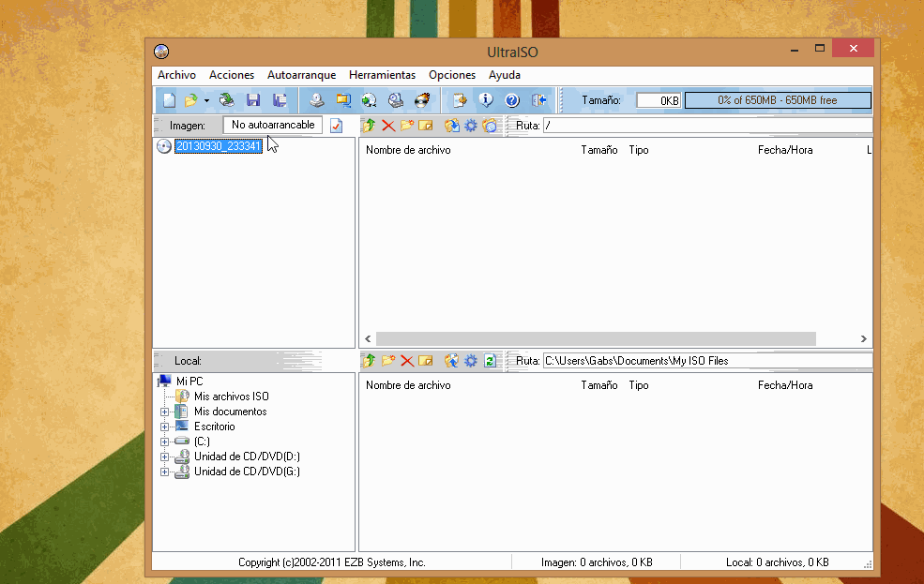Image resolution: width=924 pixels, height=584 pixels.
Task: Create new folder in image pane toolbar
Action: (x=406, y=126)
